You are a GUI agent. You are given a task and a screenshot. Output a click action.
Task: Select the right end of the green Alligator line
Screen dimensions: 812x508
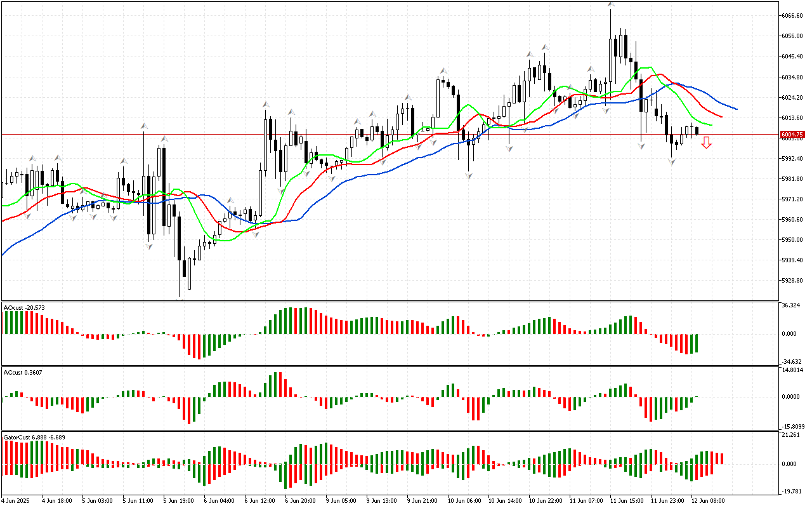point(711,125)
